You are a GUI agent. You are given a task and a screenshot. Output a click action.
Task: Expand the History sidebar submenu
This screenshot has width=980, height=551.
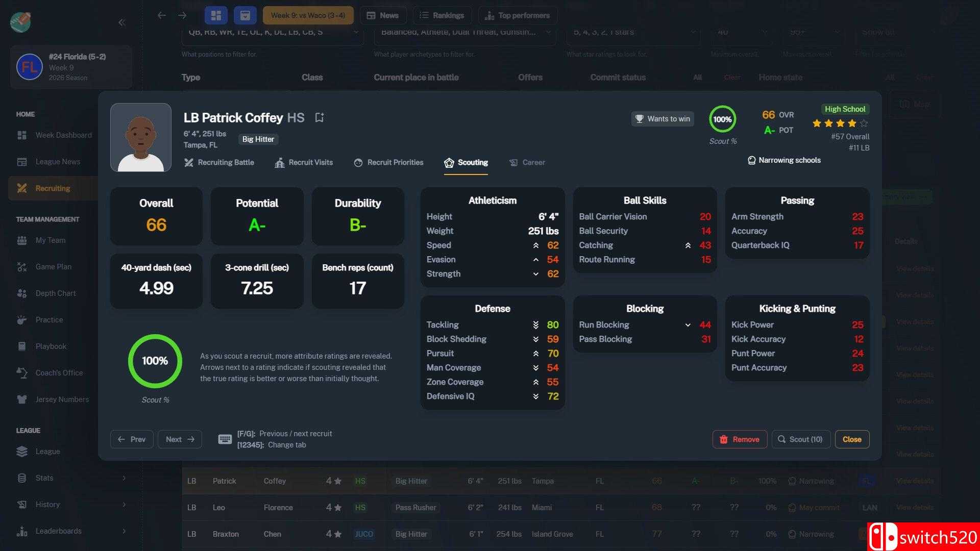[x=124, y=505]
